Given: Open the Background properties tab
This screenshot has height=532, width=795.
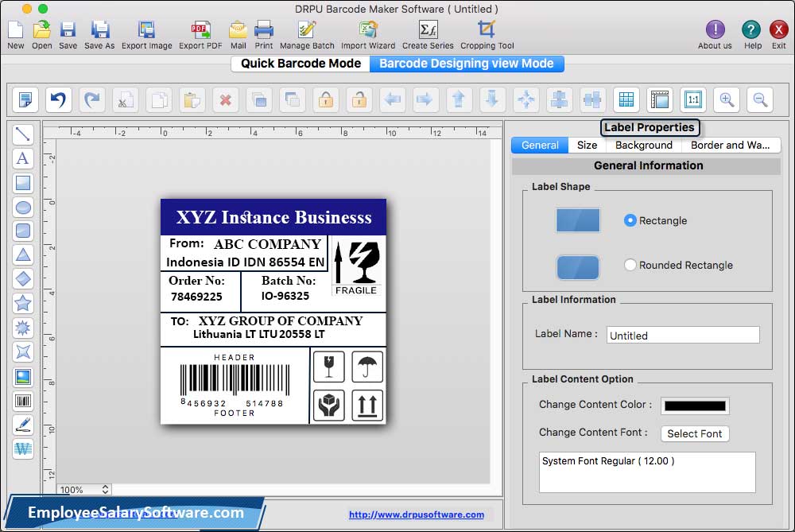Looking at the screenshot, I should coord(644,145).
